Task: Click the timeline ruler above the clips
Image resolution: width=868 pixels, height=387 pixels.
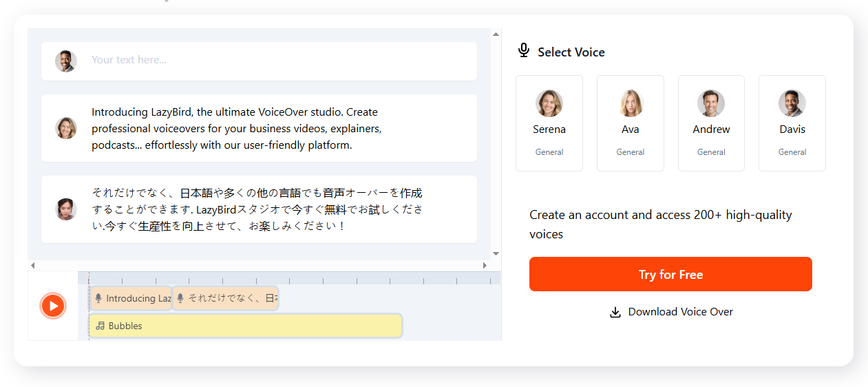Action: click(289, 278)
